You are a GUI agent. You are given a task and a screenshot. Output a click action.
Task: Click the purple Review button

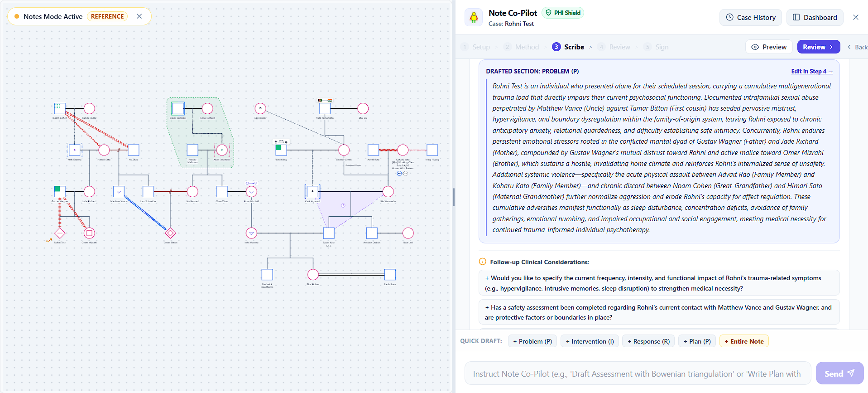819,47
